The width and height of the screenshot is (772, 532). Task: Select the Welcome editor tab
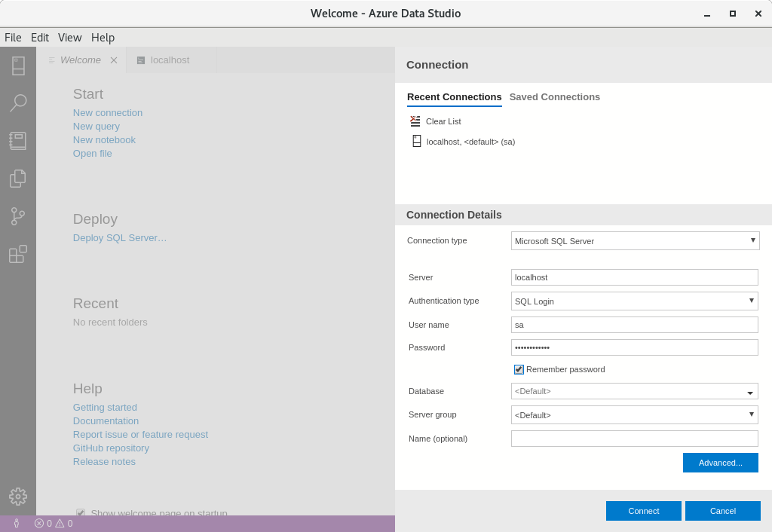coord(81,60)
